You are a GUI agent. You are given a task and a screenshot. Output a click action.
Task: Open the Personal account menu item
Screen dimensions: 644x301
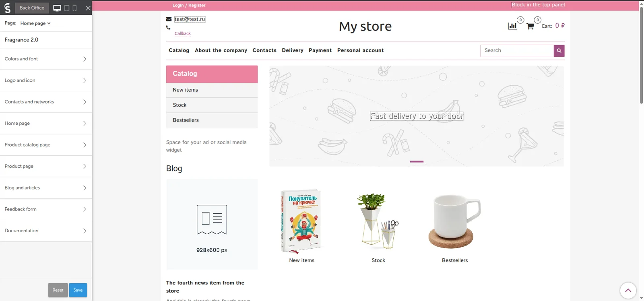click(360, 50)
